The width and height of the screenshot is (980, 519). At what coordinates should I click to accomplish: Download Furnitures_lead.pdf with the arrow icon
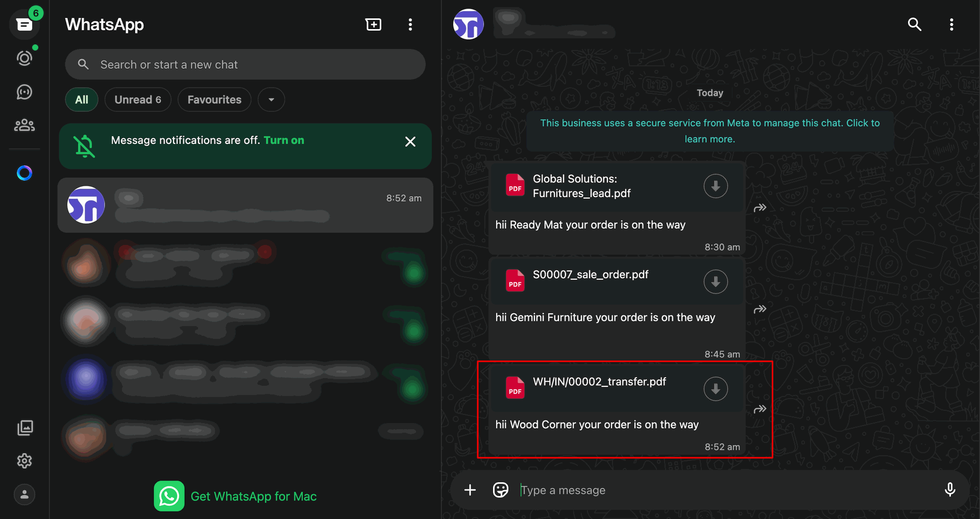[716, 186]
